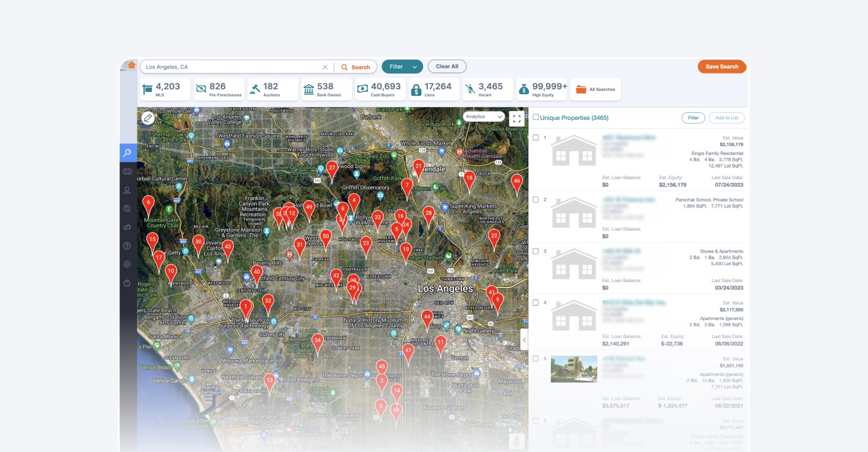The image size is (868, 452).
Task: Open the photo thumbnail of property 5
Action: tap(573, 369)
